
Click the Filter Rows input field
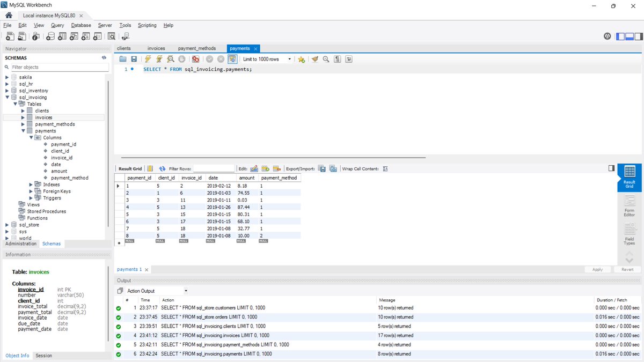coord(214,168)
